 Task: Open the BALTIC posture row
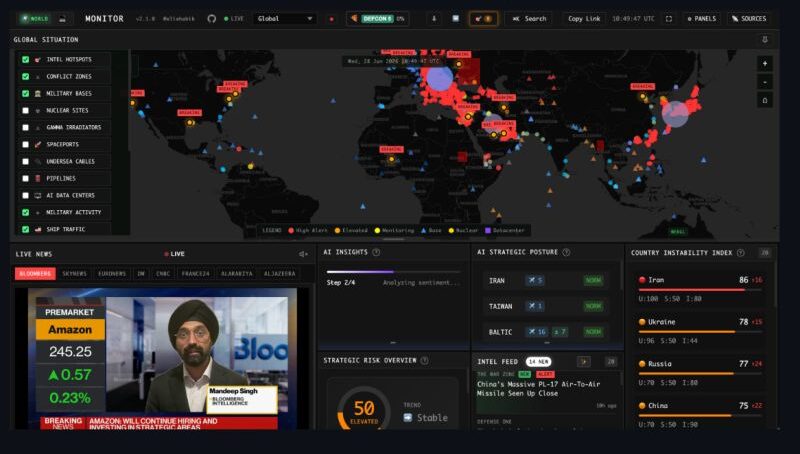tap(546, 332)
